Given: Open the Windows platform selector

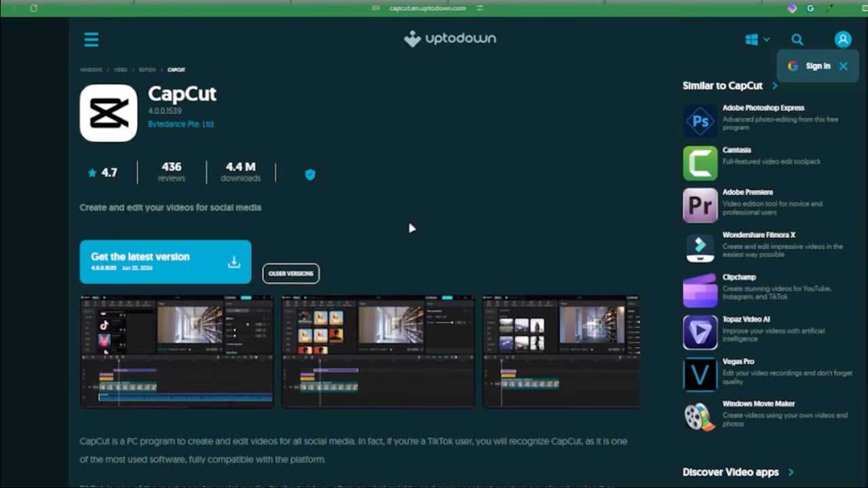Looking at the screenshot, I should pos(757,40).
